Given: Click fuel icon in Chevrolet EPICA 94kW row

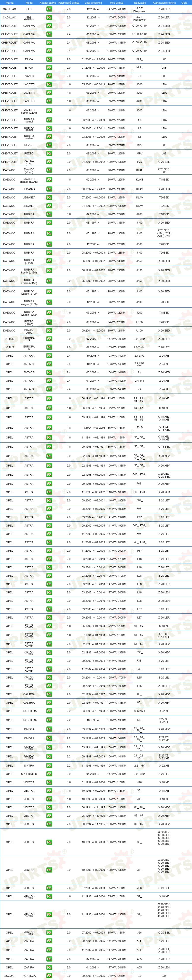Looking at the screenshot, I should pos(49,59).
